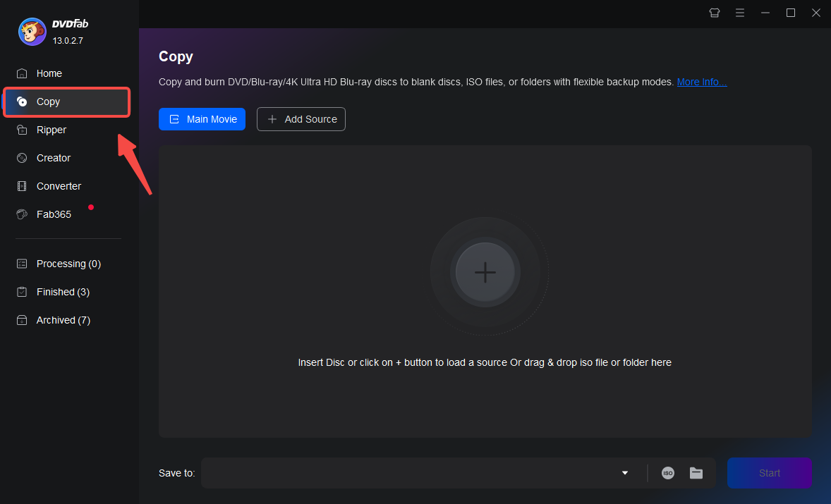Choose folder output icon
This screenshot has height=504, width=831.
coord(696,473)
